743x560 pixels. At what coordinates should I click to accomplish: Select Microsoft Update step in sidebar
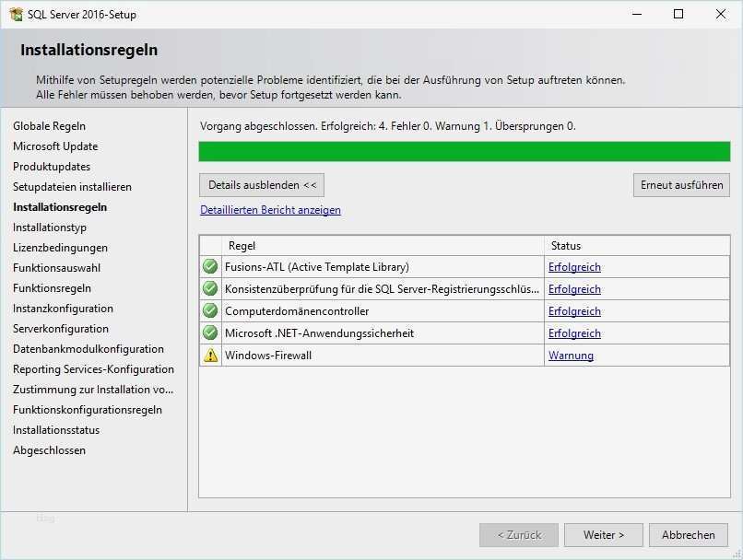[55, 146]
